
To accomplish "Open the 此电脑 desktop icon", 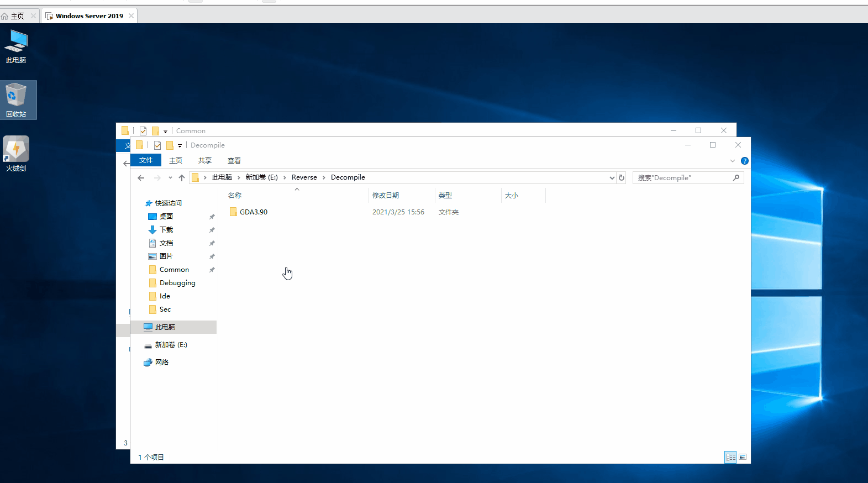I will click(16, 46).
